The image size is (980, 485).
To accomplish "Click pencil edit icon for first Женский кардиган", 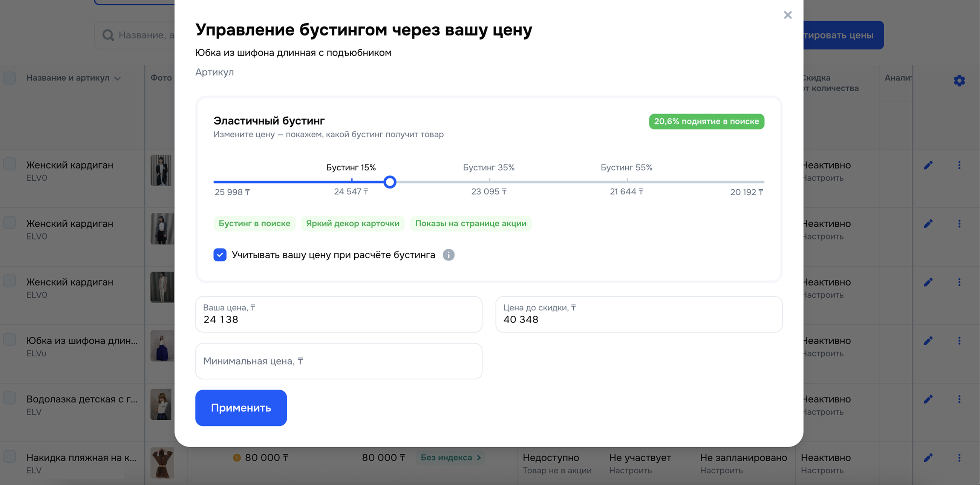I will 928,165.
